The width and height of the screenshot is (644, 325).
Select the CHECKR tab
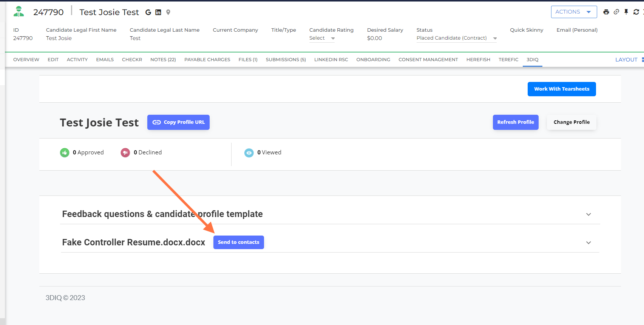pyautogui.click(x=132, y=60)
